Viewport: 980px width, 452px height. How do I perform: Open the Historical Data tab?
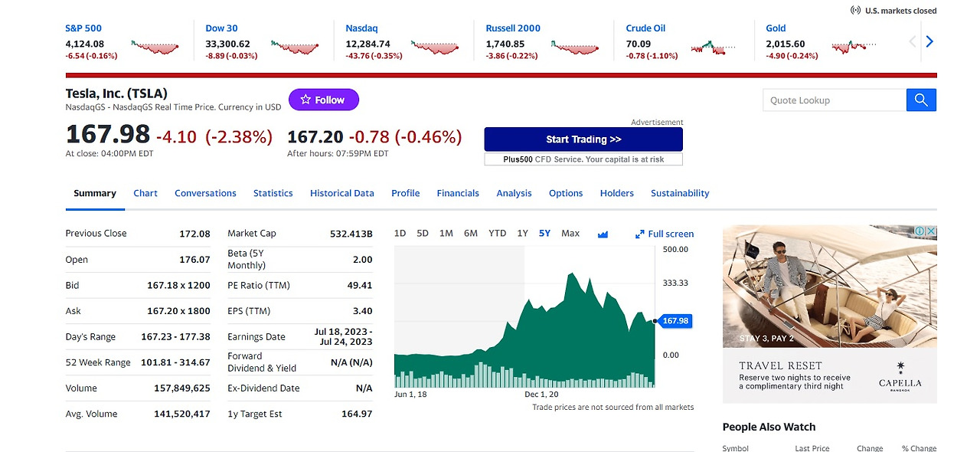(341, 193)
